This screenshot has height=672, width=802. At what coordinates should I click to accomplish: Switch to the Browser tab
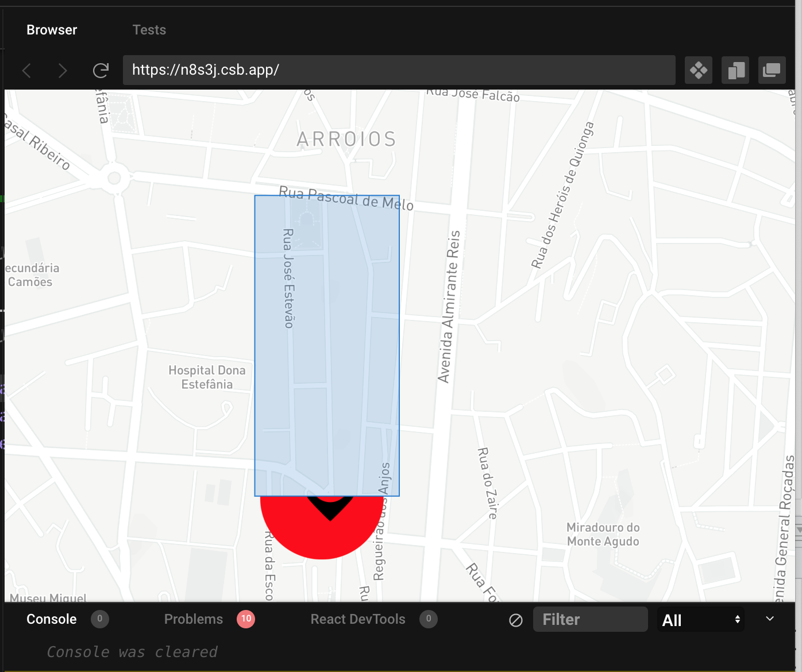pos(51,29)
